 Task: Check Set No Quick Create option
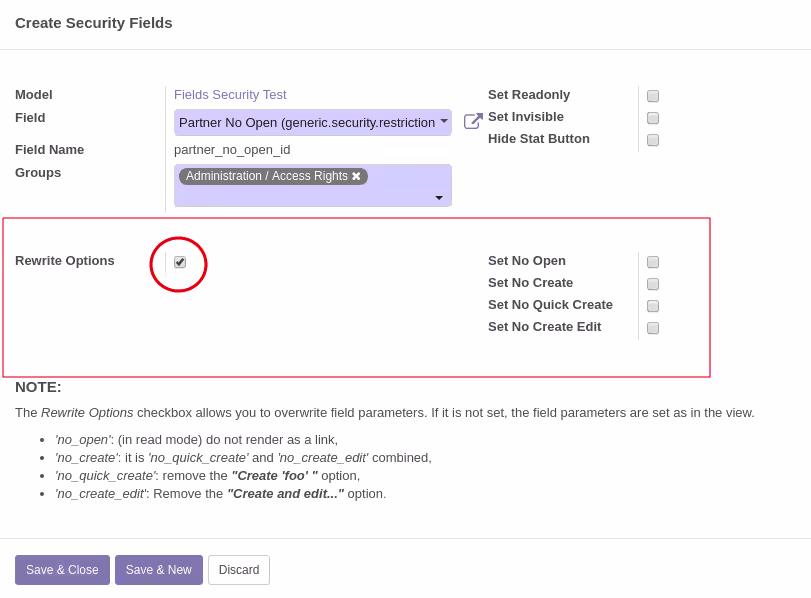[653, 306]
